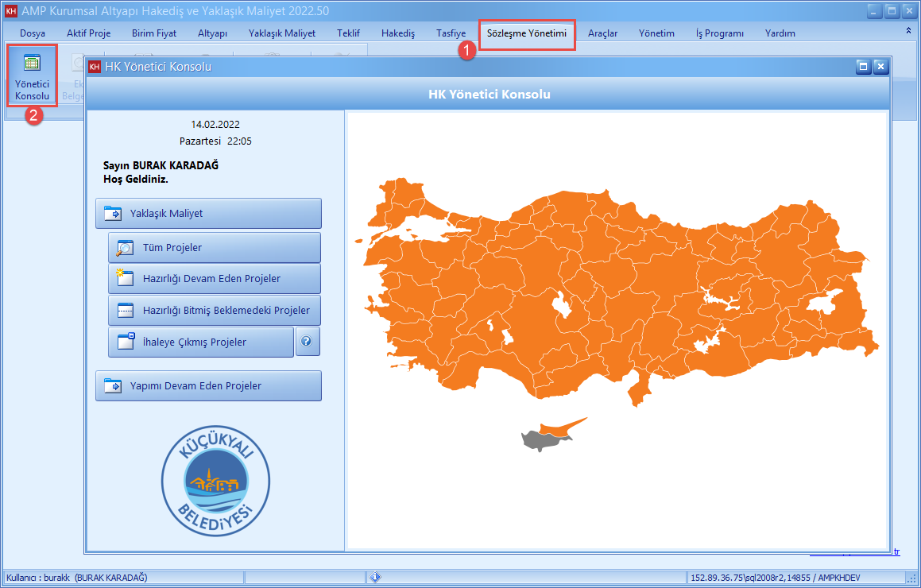The width and height of the screenshot is (921, 588).
Task: Click the KH application icon in main title bar
Action: coord(10,11)
